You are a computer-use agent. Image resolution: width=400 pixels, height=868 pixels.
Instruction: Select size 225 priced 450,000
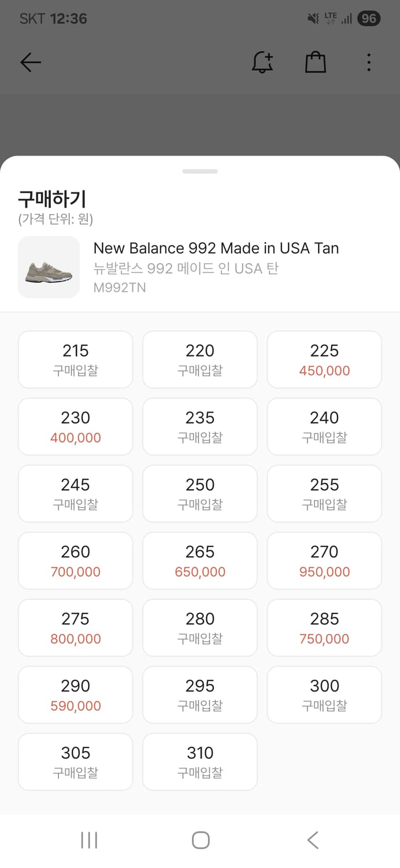point(324,359)
